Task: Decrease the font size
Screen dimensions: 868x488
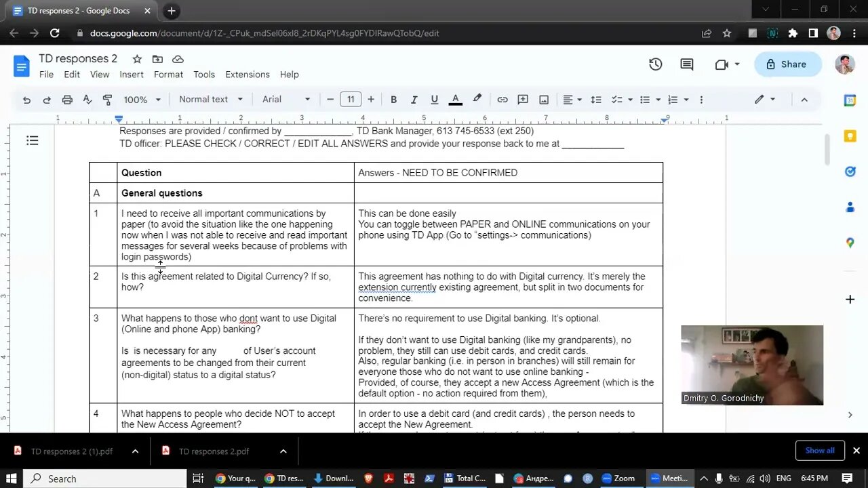Action: click(x=330, y=100)
